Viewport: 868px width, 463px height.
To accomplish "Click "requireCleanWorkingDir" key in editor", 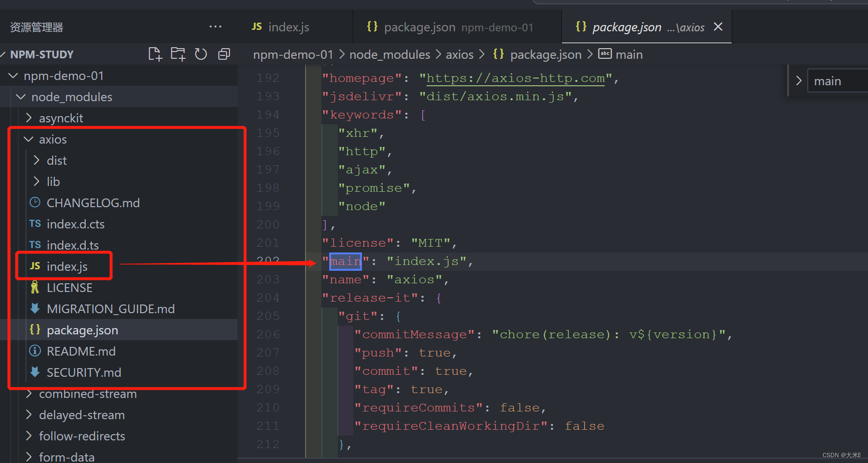I will [x=451, y=426].
